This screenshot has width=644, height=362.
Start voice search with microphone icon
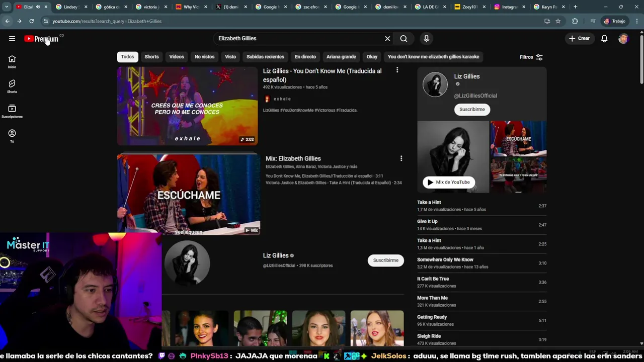tap(426, 39)
